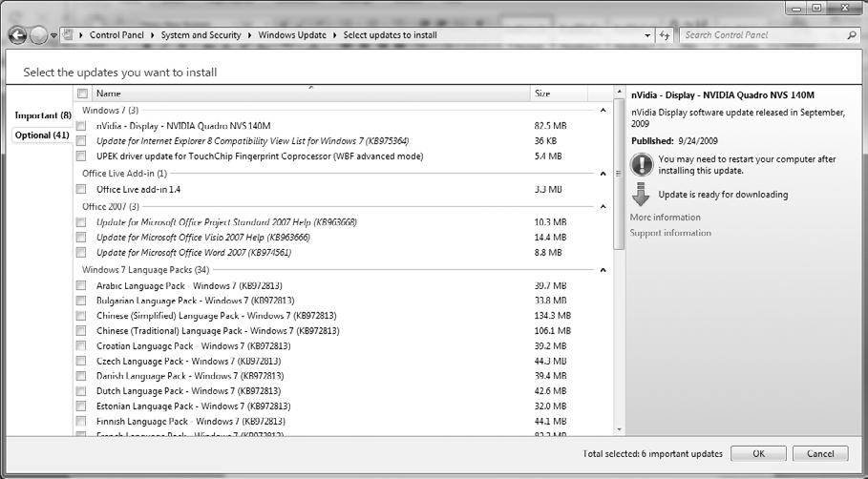This screenshot has height=479, width=868.
Task: Click the 134.3 MB size value
Action: point(553,316)
